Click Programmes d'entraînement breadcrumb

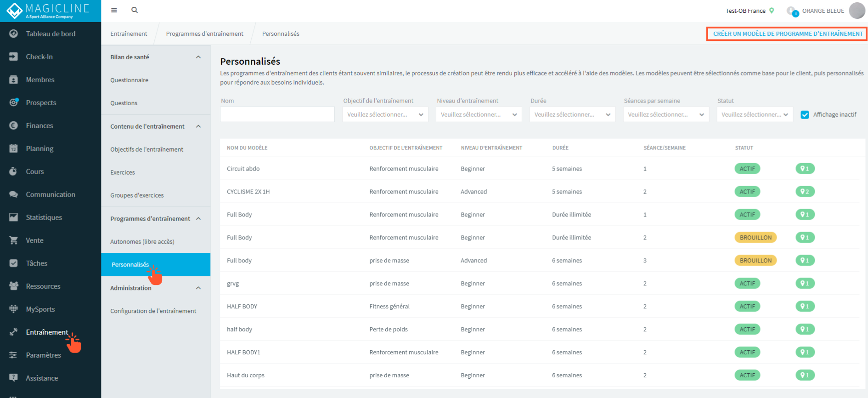[x=205, y=34]
